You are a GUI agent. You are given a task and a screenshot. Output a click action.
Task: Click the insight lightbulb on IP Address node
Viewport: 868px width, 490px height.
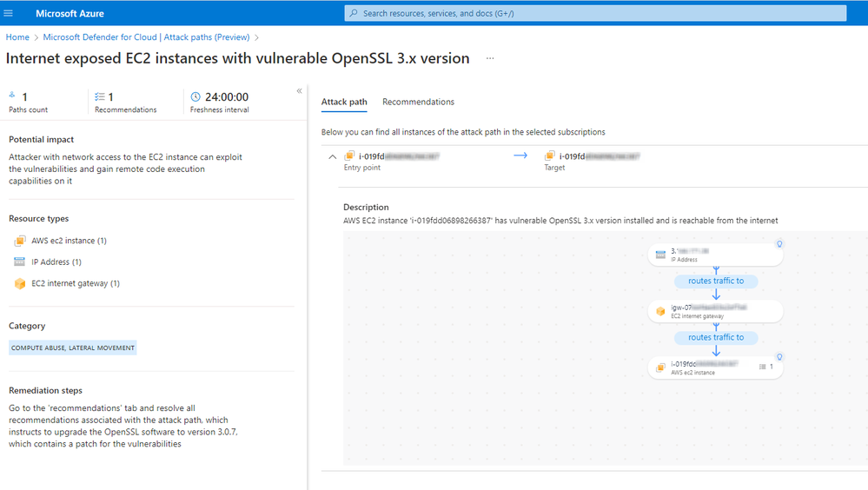tap(779, 245)
